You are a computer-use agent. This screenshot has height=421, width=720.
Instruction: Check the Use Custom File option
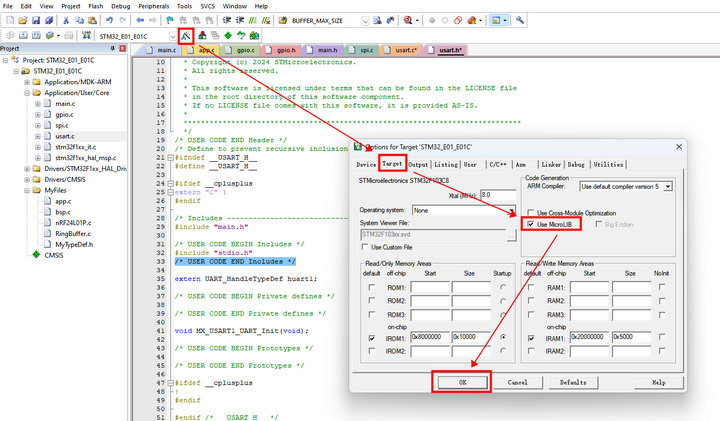tap(365, 246)
